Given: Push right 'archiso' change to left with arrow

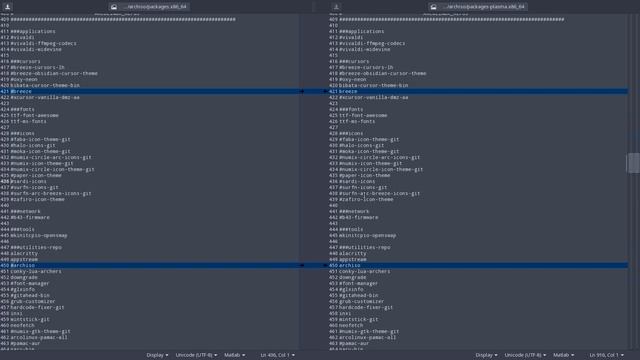Looking at the screenshot, I should click(325, 265).
